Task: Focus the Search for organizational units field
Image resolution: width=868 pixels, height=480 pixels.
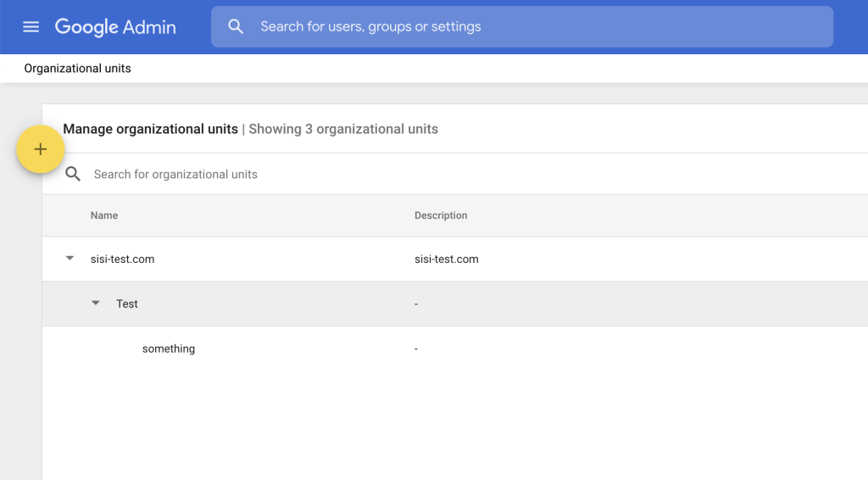Action: pos(339,174)
